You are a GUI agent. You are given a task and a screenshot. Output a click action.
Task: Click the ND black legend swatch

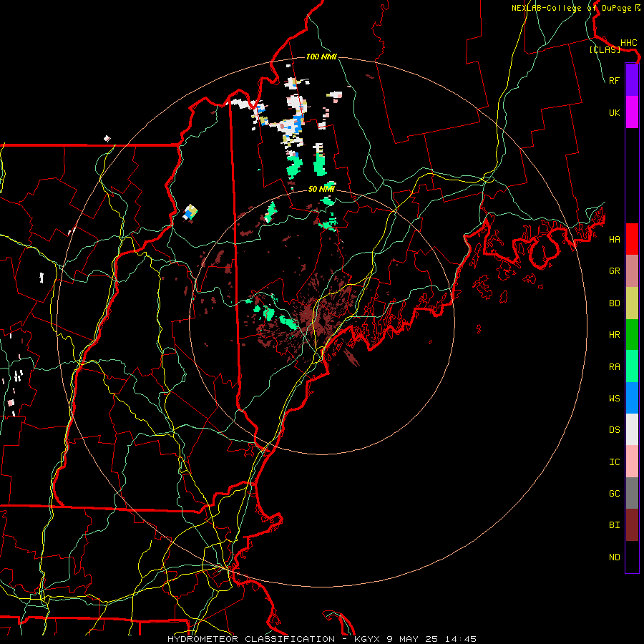pos(632,557)
